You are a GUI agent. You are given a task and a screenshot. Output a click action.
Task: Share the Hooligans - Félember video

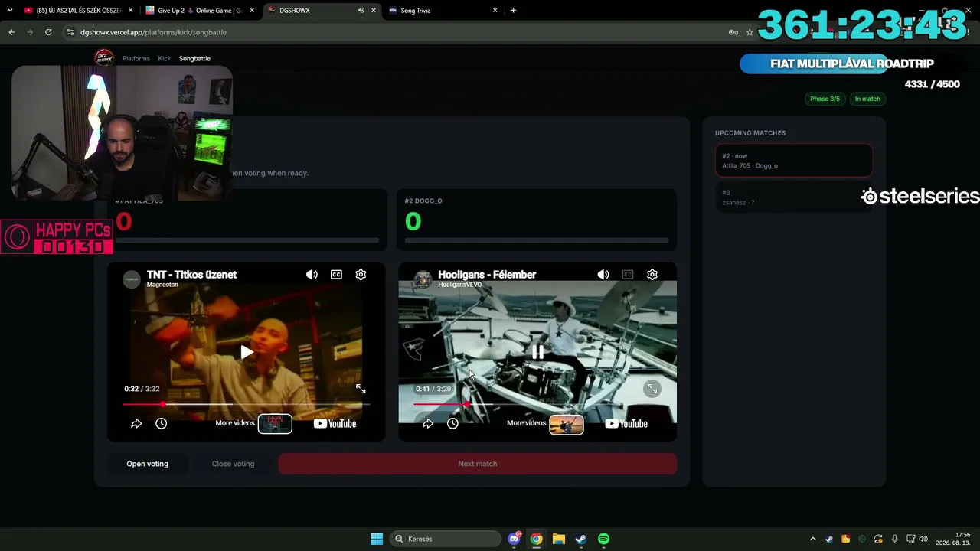[428, 423]
